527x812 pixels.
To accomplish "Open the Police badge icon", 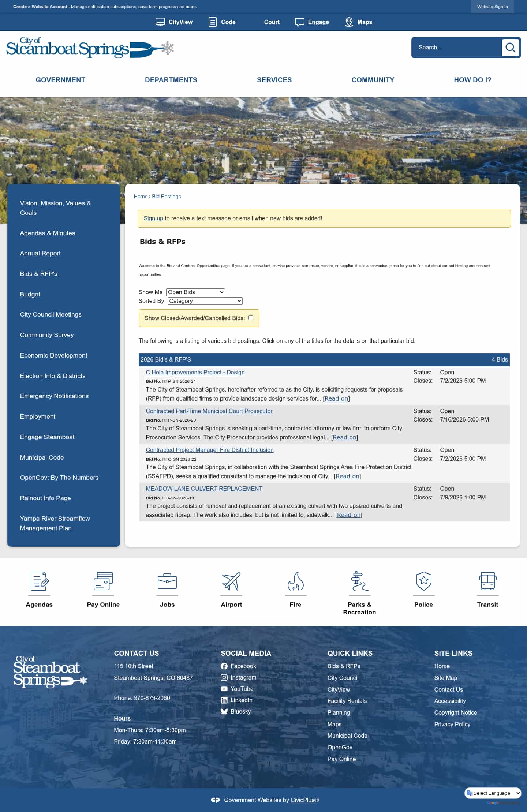I will tap(423, 581).
